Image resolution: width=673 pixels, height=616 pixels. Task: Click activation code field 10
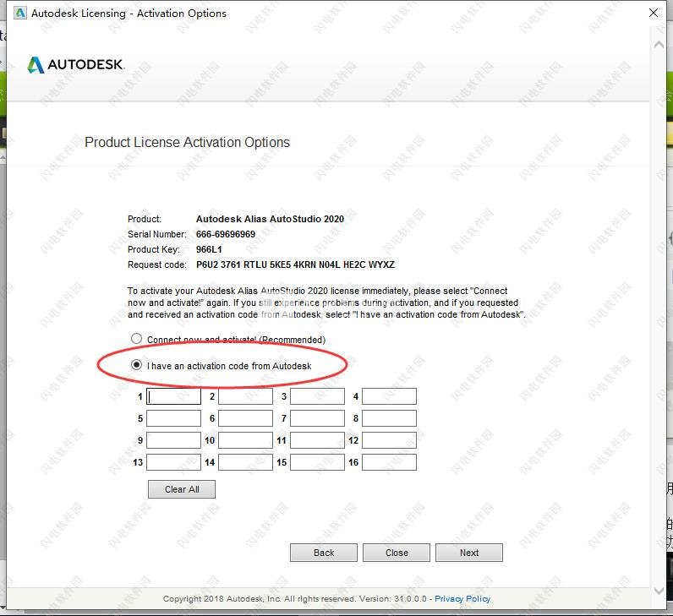click(x=245, y=440)
